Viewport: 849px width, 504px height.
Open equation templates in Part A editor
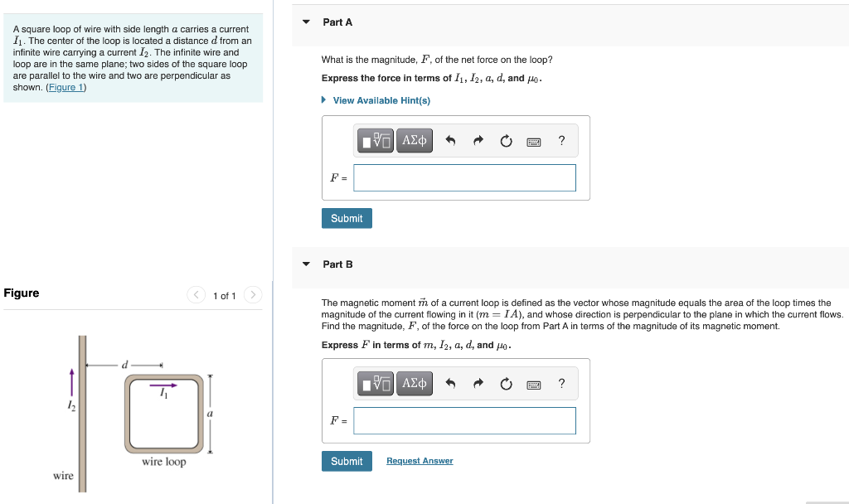(x=376, y=140)
